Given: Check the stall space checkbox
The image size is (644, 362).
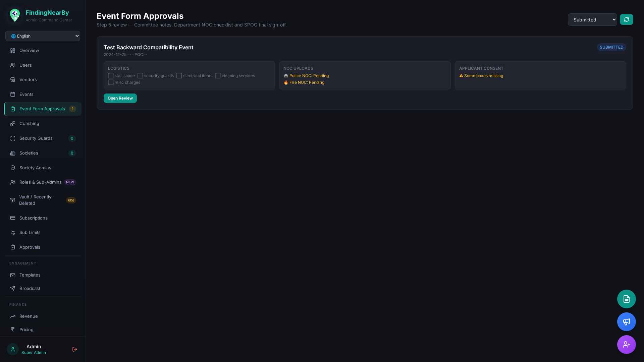Looking at the screenshot, I should pyautogui.click(x=111, y=76).
